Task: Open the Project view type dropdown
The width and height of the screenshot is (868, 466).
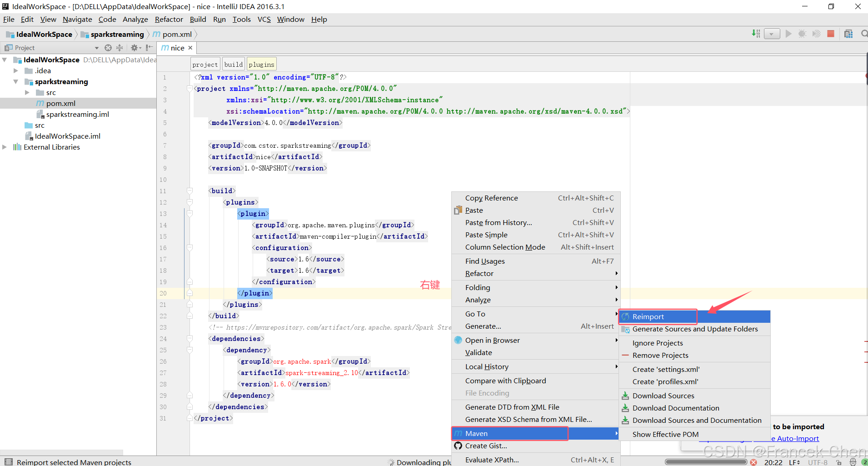Action: [96, 48]
